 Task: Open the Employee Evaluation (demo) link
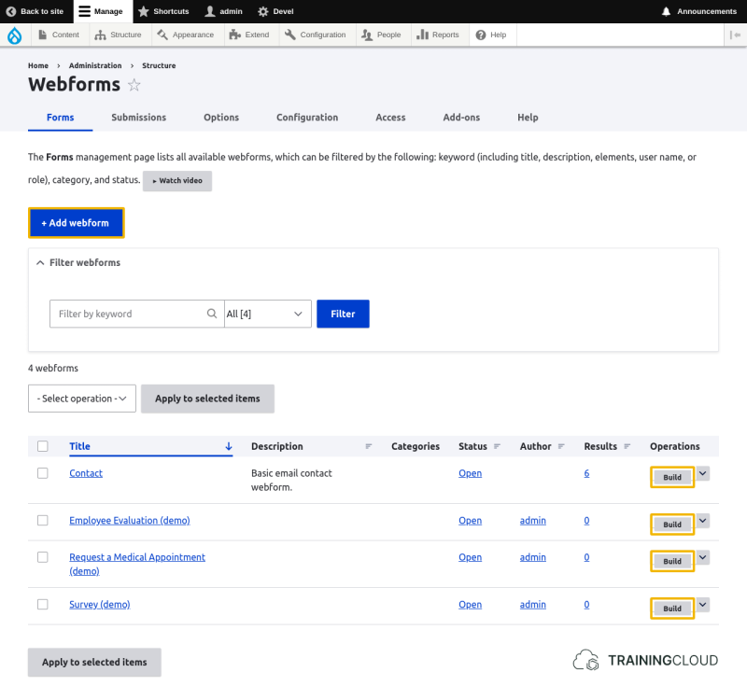[130, 520]
